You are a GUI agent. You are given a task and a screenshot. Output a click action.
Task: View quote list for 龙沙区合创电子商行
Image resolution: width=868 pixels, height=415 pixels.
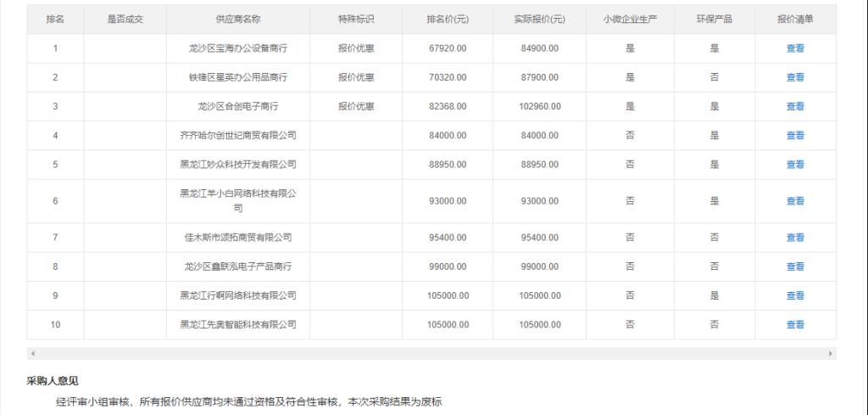point(795,106)
